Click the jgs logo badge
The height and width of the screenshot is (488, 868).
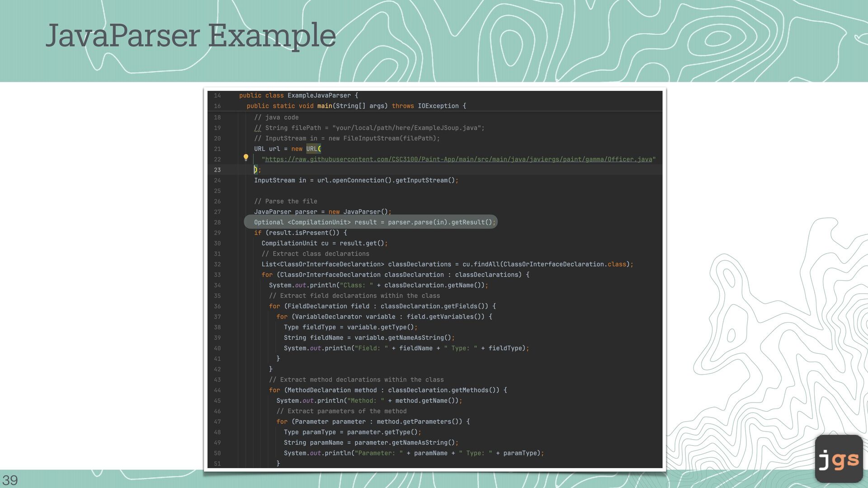tap(839, 459)
